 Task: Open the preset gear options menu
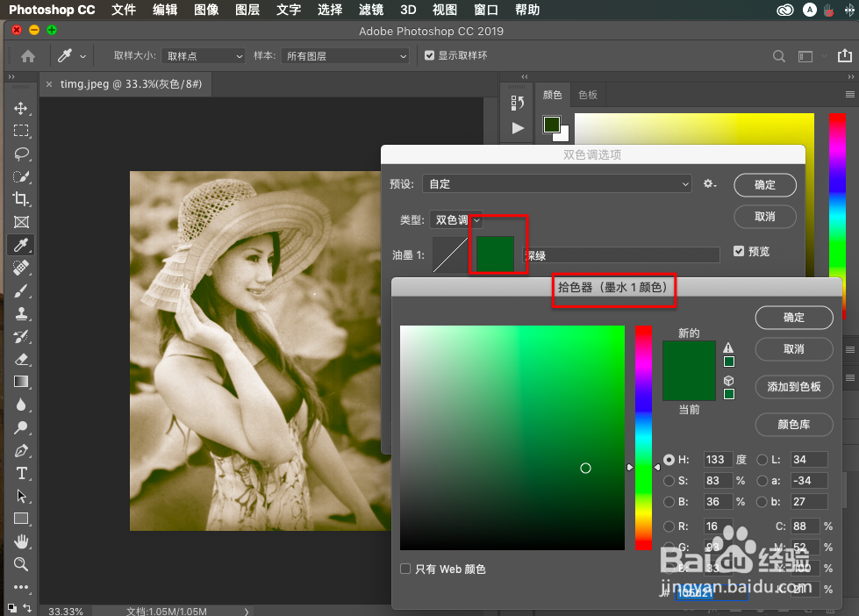[x=710, y=184]
